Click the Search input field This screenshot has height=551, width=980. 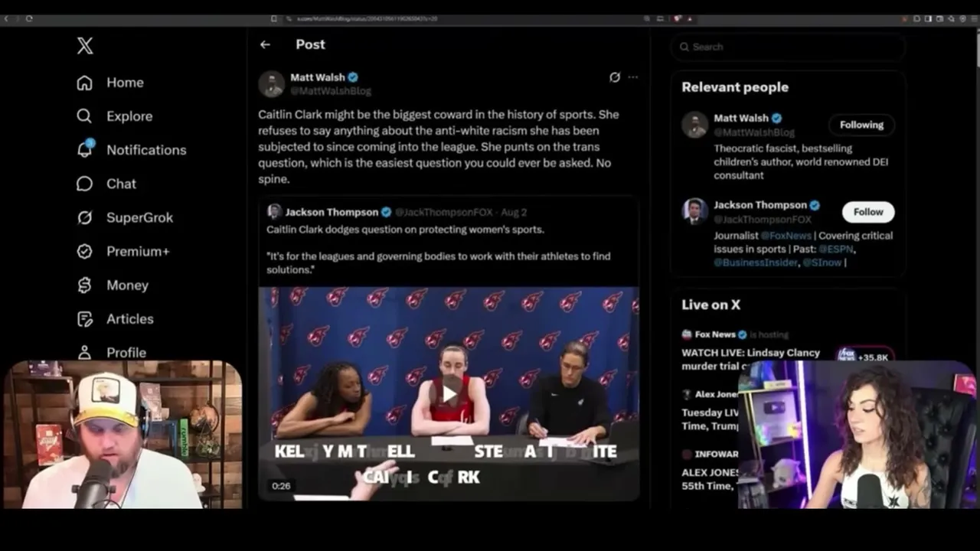(x=789, y=47)
